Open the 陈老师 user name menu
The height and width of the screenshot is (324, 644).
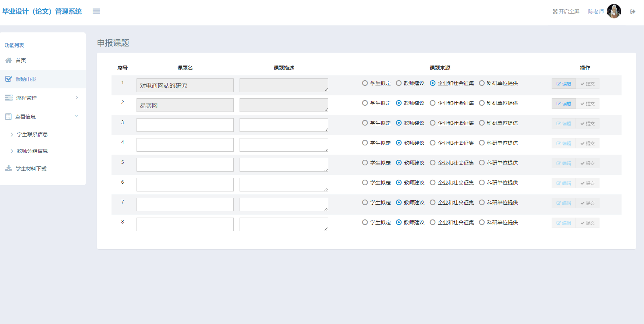coord(595,11)
